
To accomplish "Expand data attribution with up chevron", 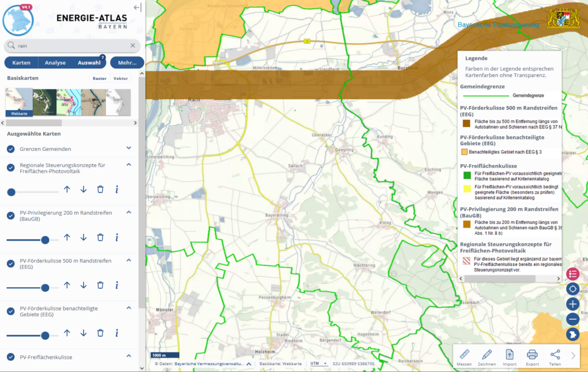I will (249, 364).
